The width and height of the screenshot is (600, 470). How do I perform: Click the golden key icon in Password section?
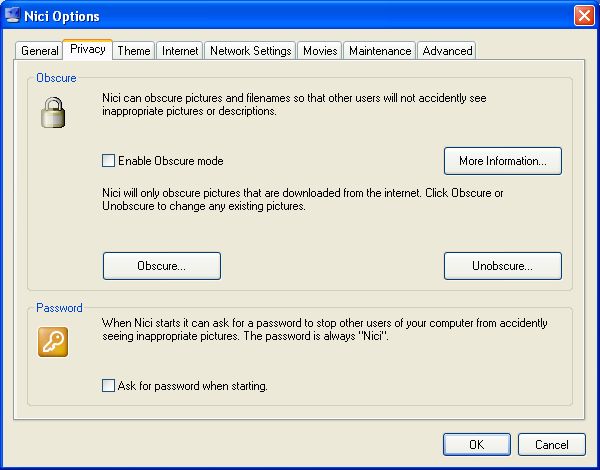[53, 342]
